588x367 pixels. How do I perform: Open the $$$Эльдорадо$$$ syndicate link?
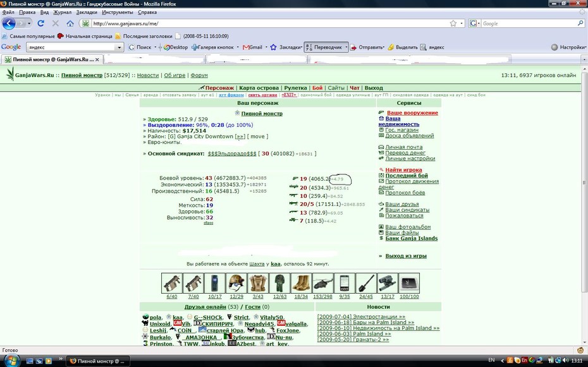tap(232, 153)
